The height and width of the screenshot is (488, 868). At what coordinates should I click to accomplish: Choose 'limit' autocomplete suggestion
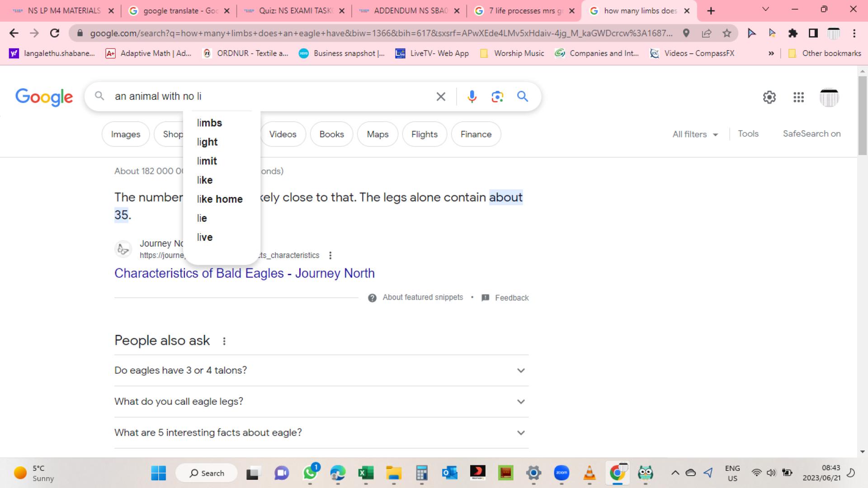click(222, 161)
